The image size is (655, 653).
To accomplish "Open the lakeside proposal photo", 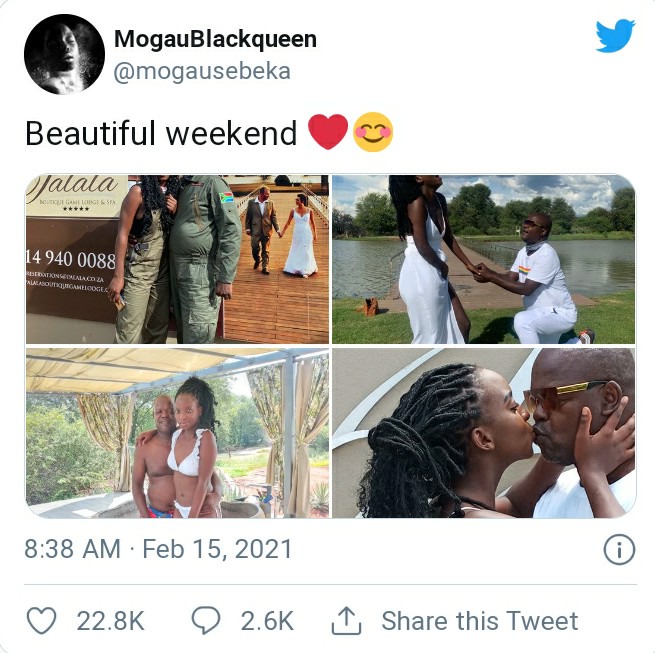I will tap(483, 259).
